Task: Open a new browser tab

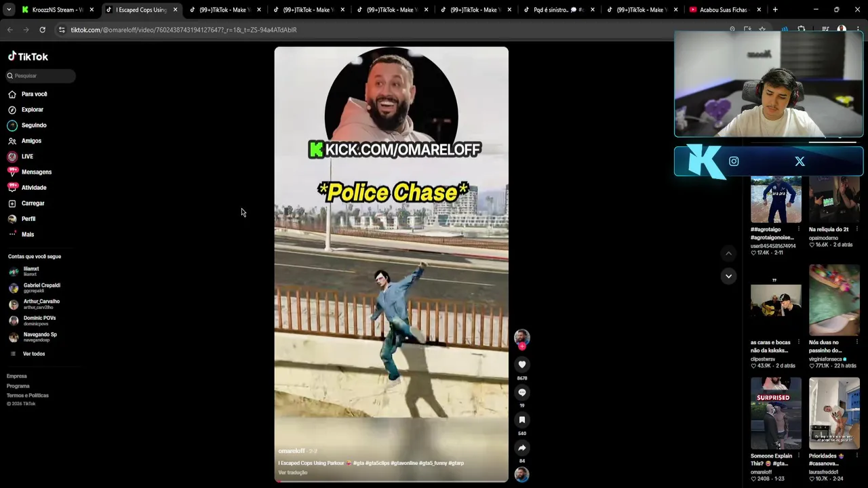Action: coord(774,9)
